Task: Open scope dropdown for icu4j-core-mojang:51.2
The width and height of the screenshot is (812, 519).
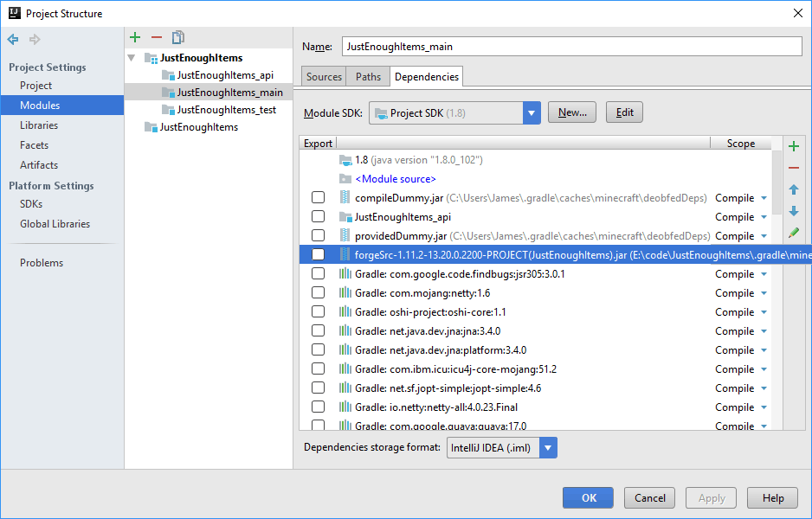Action: click(764, 369)
